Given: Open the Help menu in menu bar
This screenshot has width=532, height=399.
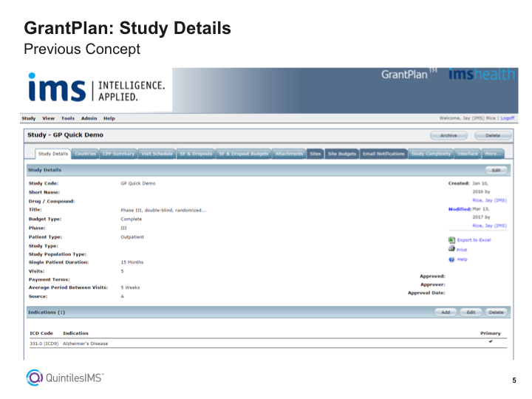Looking at the screenshot, I should pos(109,118).
